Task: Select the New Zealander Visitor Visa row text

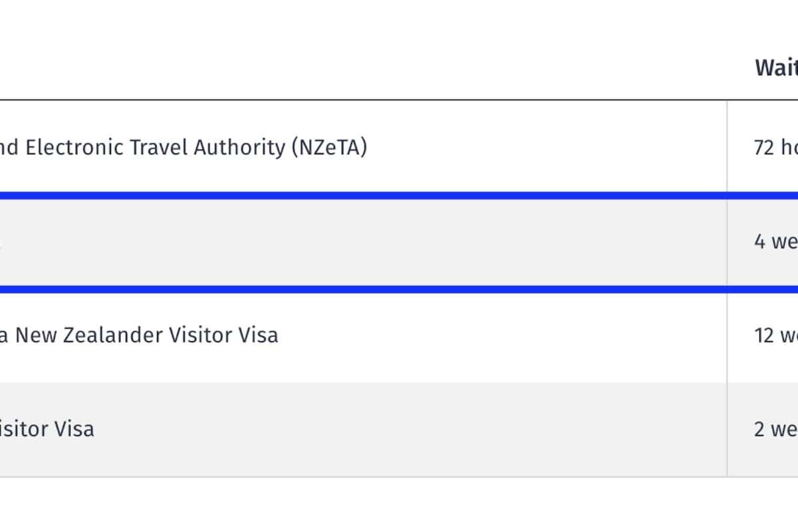Action: click(138, 335)
